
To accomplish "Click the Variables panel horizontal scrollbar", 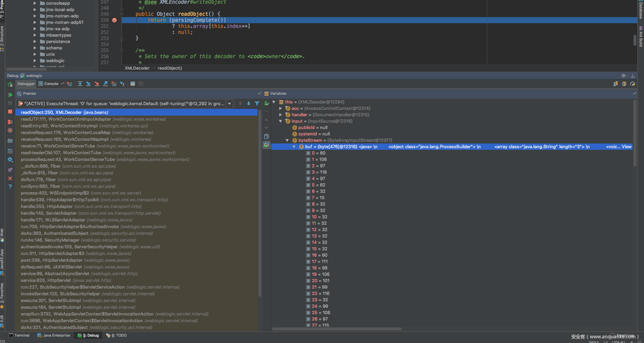I will (x=336, y=329).
